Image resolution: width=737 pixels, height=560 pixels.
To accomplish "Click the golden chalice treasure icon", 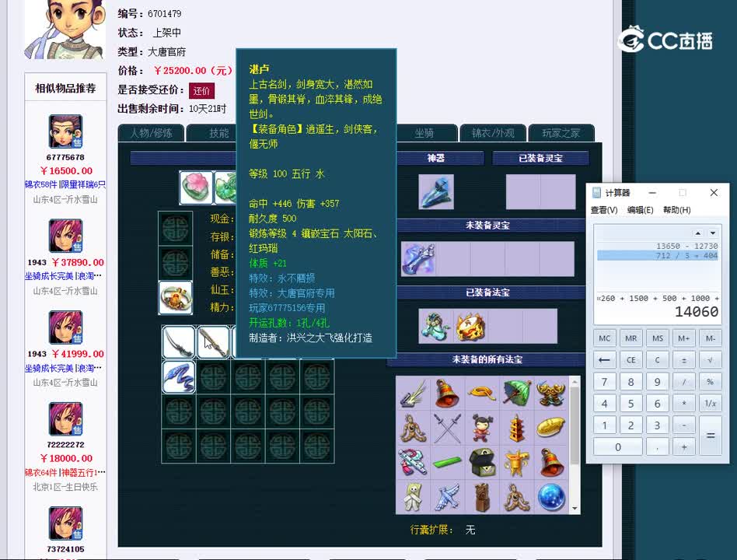I will [x=516, y=462].
